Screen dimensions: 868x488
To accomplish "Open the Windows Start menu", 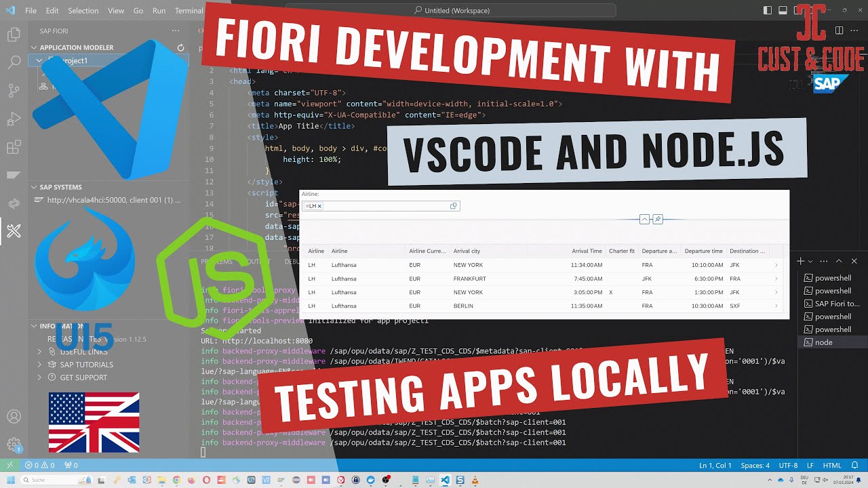I will coord(9,480).
